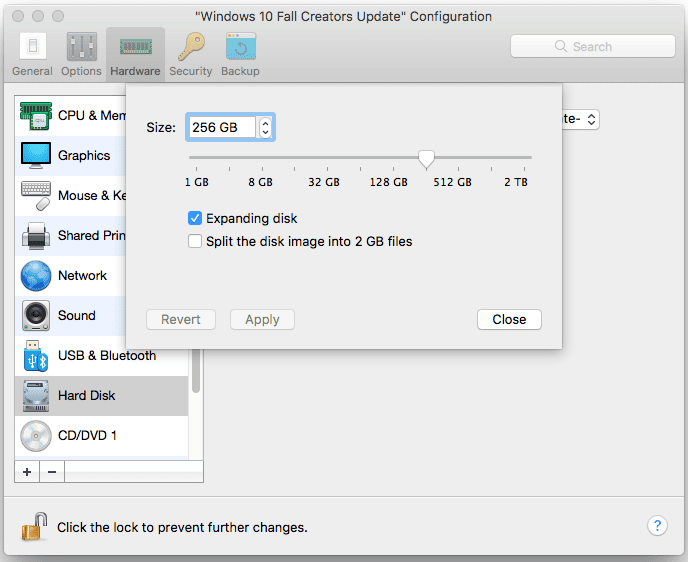The width and height of the screenshot is (688, 562).
Task: Select the Sound speaker icon
Action: point(36,315)
